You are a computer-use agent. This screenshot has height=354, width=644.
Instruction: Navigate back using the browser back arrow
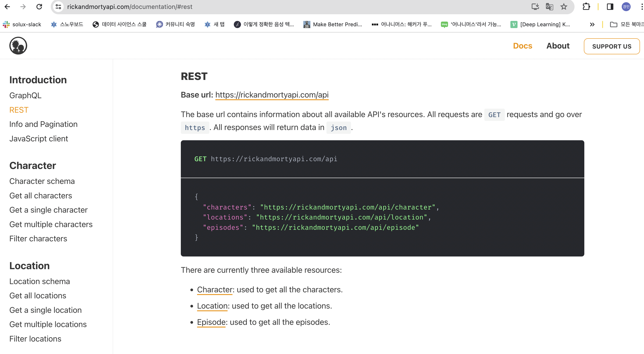(8, 6)
